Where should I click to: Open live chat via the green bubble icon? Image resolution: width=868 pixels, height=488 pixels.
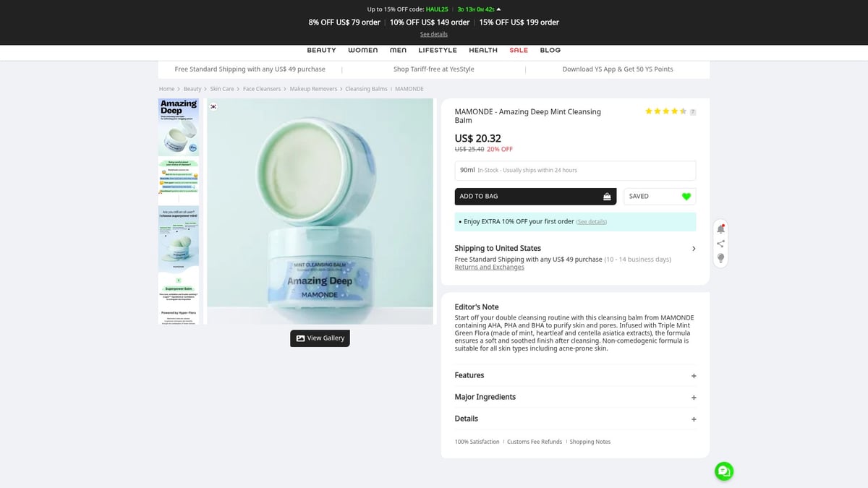pyautogui.click(x=723, y=471)
